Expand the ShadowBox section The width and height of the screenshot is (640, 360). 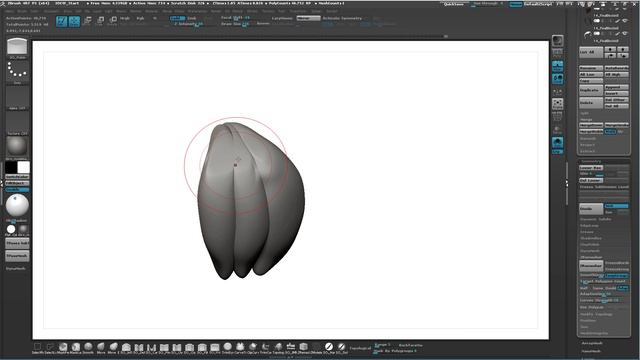pos(591,238)
